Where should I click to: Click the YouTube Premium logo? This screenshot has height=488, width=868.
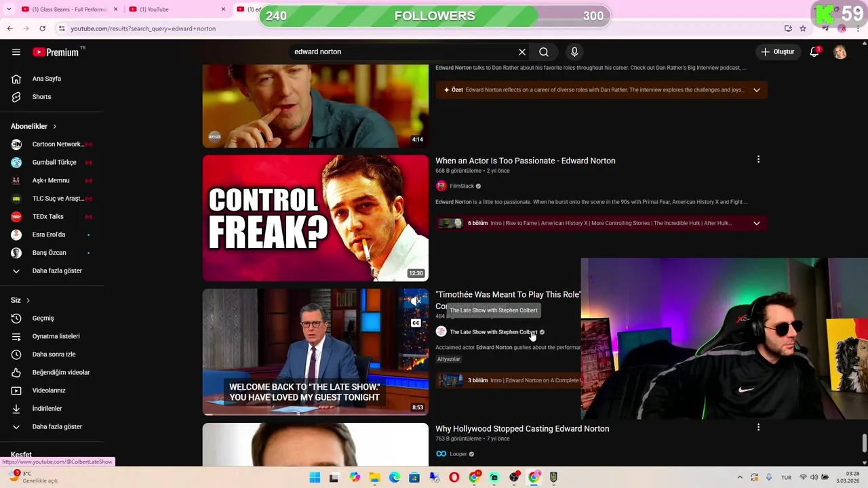(x=57, y=52)
